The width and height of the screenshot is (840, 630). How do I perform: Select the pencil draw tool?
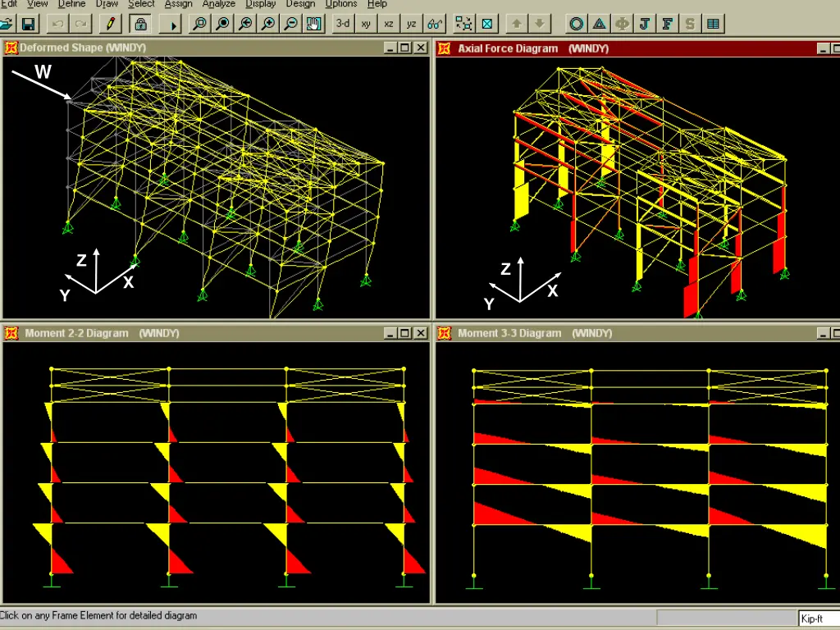(x=111, y=24)
